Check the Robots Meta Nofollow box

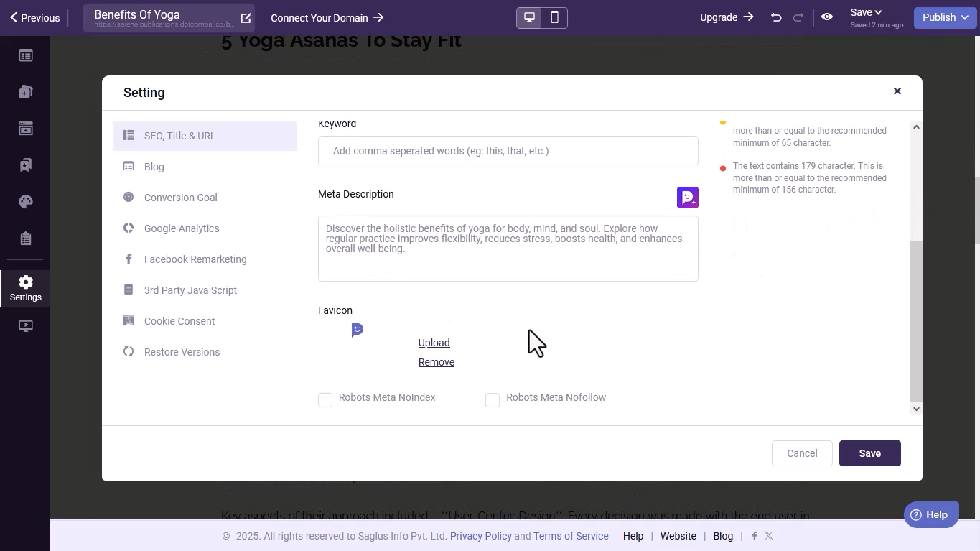493,400
